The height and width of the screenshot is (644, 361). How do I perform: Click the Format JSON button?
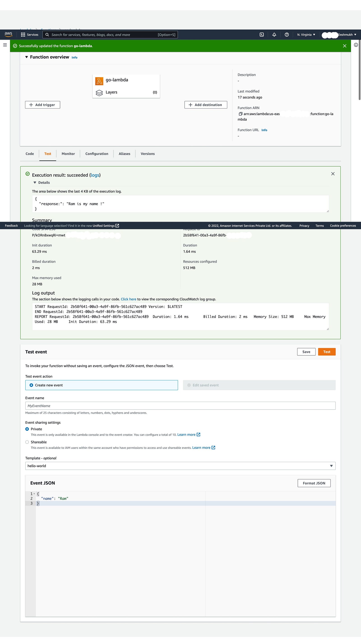(x=314, y=484)
